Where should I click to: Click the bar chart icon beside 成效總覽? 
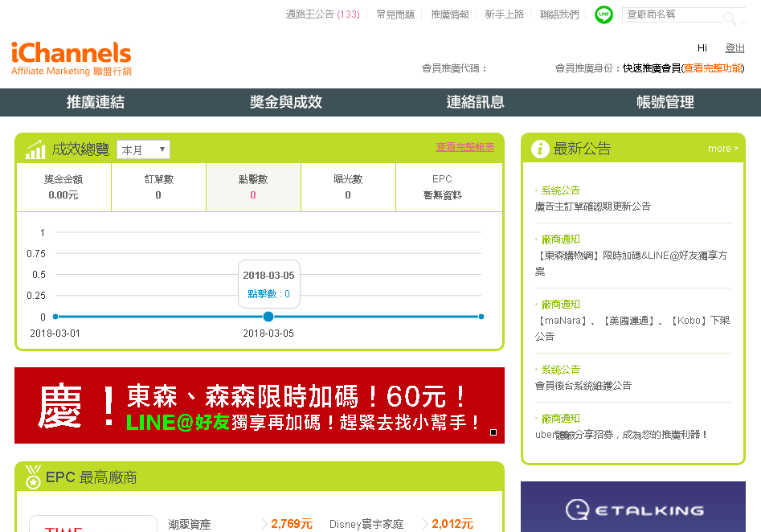coord(35,149)
